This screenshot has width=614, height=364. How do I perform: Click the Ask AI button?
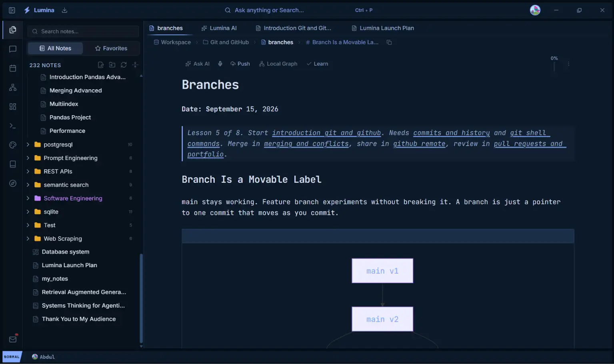click(x=198, y=64)
